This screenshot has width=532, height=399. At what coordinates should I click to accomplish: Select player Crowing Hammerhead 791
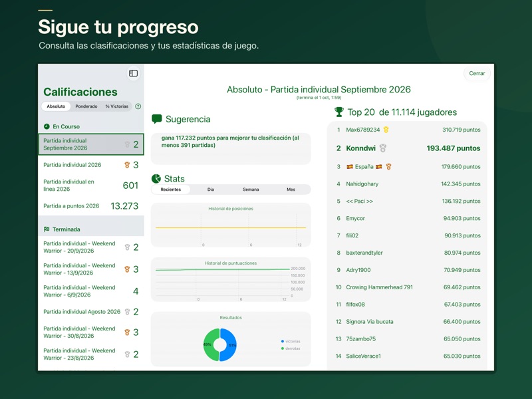click(408, 287)
